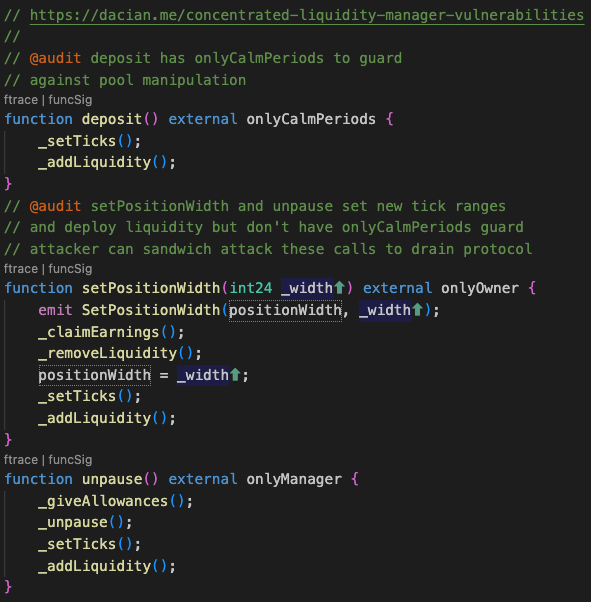Viewport: 591px width, 602px height.
Task: Click funcSig above the deposit function
Action: [70, 100]
